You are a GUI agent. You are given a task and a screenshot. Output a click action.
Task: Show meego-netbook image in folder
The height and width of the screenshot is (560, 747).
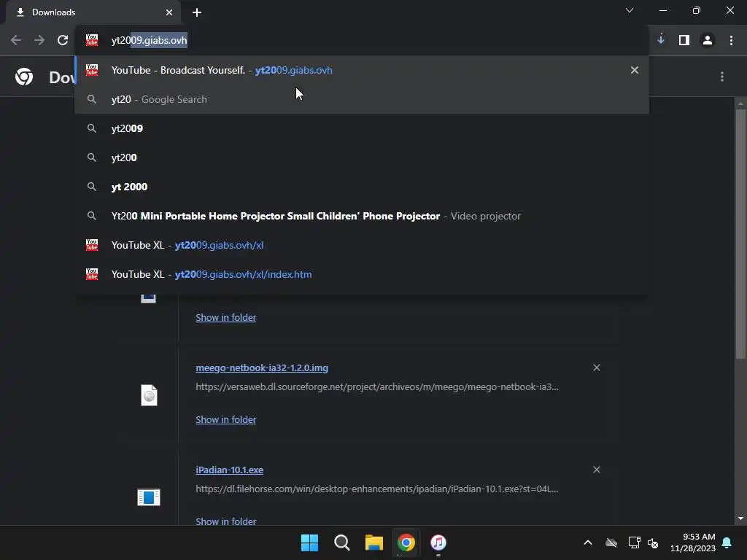pos(226,419)
